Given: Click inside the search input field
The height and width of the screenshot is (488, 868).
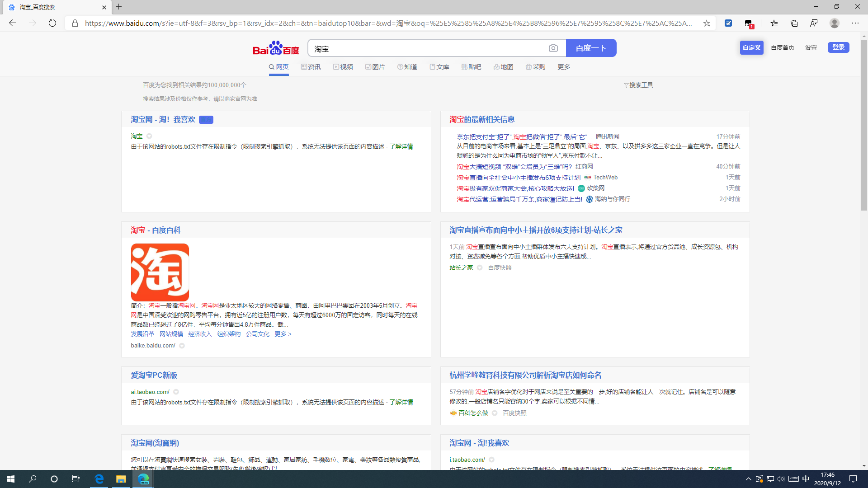Looking at the screenshot, I should [429, 48].
